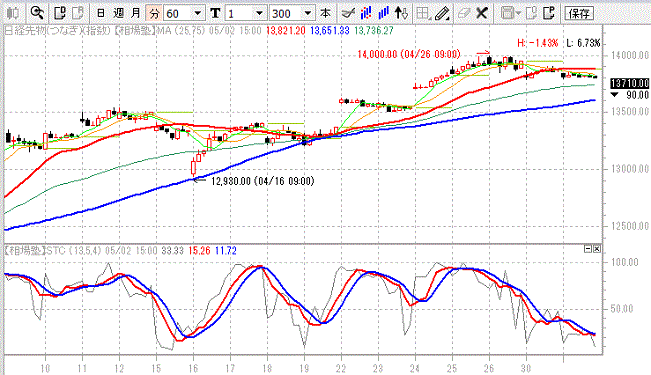The image size is (651, 375).
Task: Click the current price tag 13710.00
Action: pyautogui.click(x=630, y=83)
